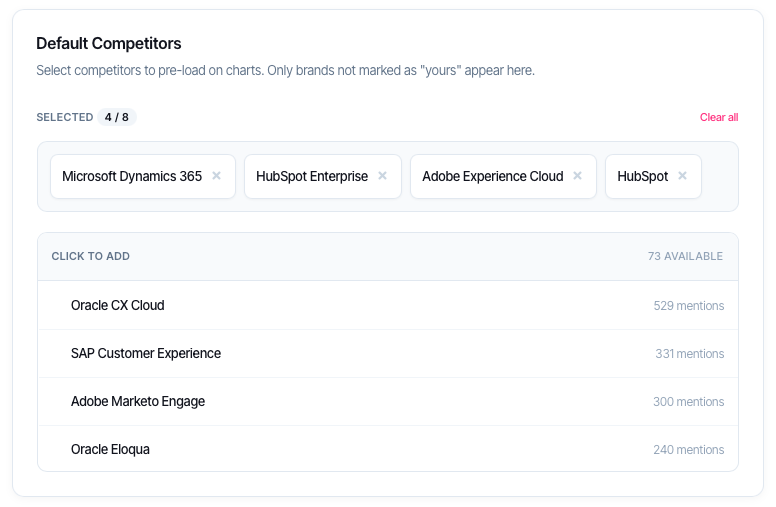This screenshot has height=507, width=776.
Task: Click the HubSpot chip label
Action: coord(642,176)
